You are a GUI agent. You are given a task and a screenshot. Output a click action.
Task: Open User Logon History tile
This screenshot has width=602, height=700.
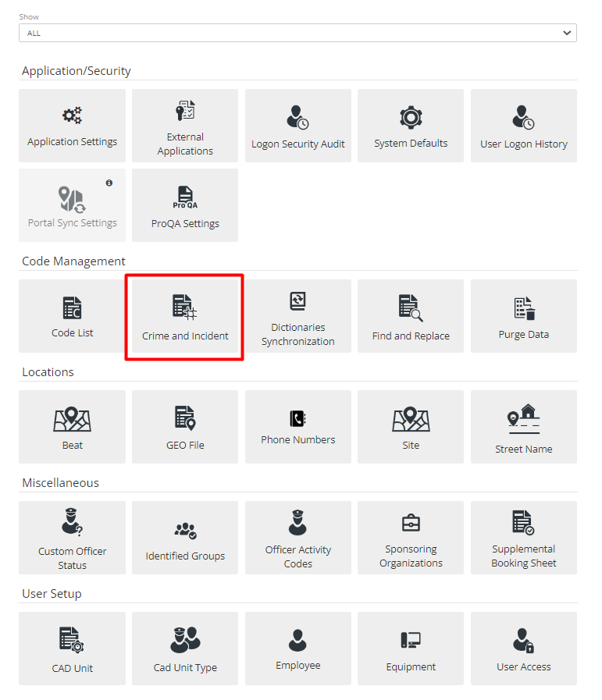point(523,126)
